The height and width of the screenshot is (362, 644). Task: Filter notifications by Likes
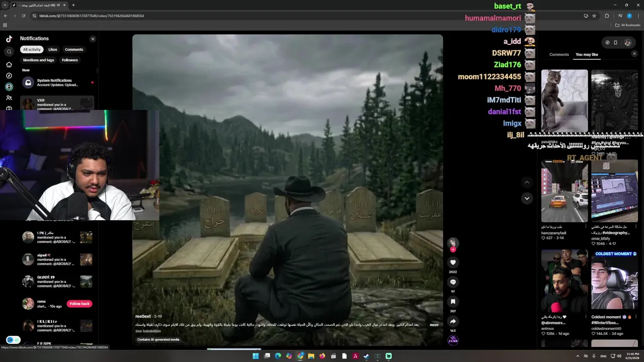tap(53, 49)
